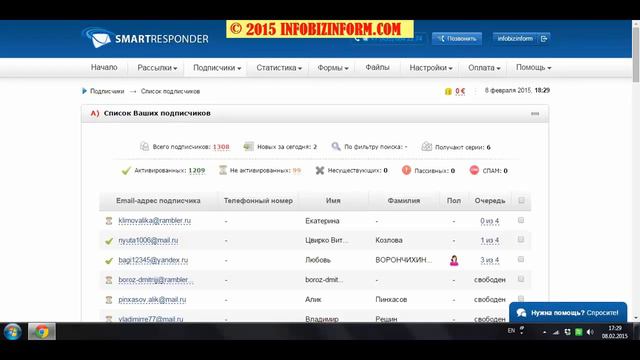Screen dimensions: 640x360
Task: Check the box for boroz-dmitrij row
Action: click(521, 279)
